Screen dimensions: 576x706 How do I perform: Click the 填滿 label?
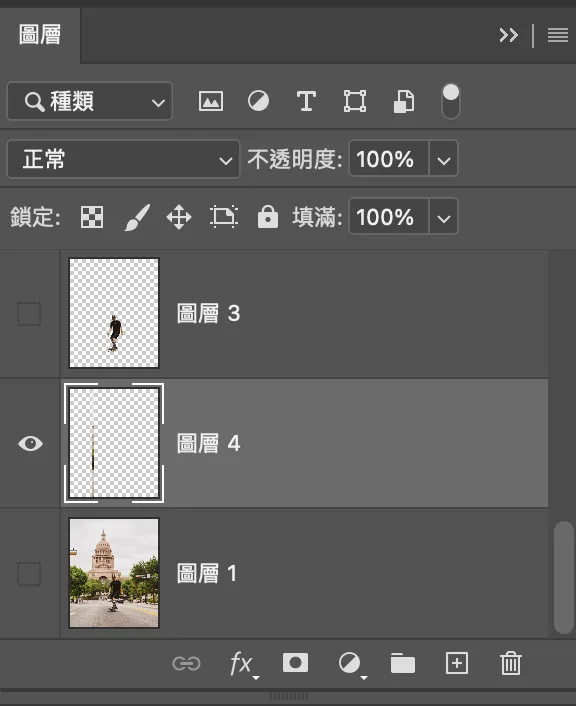coord(317,217)
